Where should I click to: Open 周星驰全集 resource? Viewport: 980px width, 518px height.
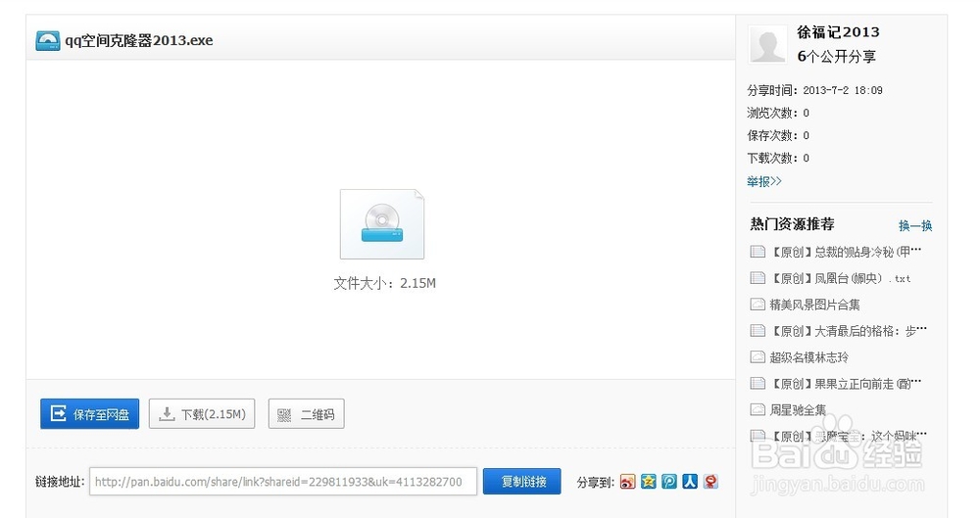pos(798,409)
